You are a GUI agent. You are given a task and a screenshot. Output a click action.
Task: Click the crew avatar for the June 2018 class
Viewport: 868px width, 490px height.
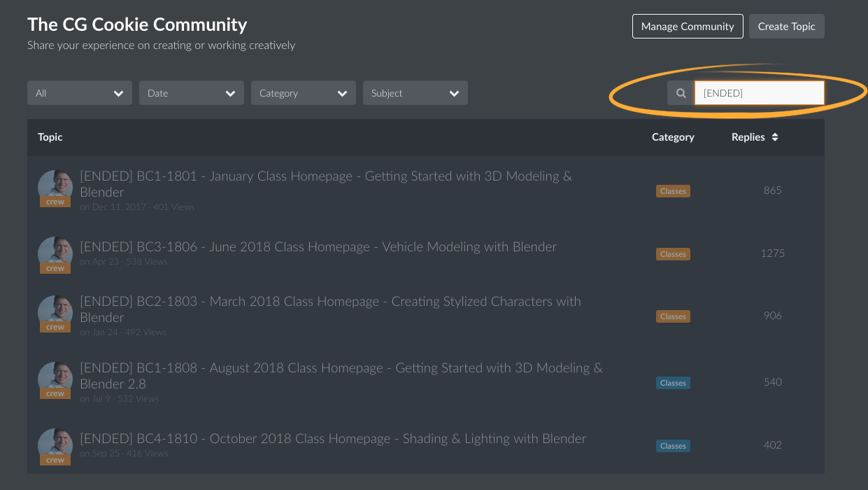[x=55, y=253]
